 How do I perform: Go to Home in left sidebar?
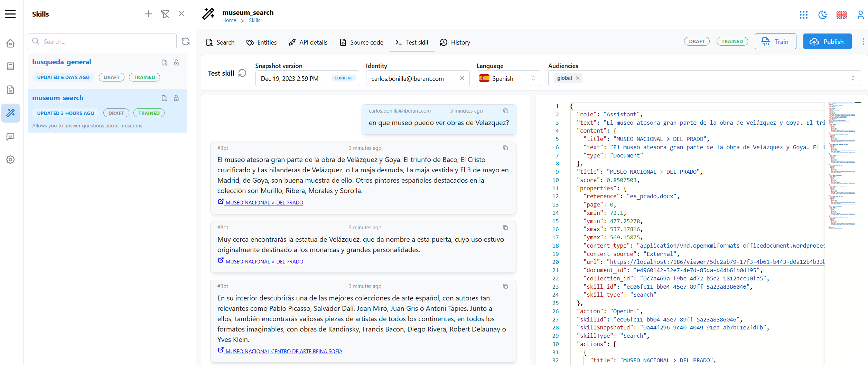(10, 43)
